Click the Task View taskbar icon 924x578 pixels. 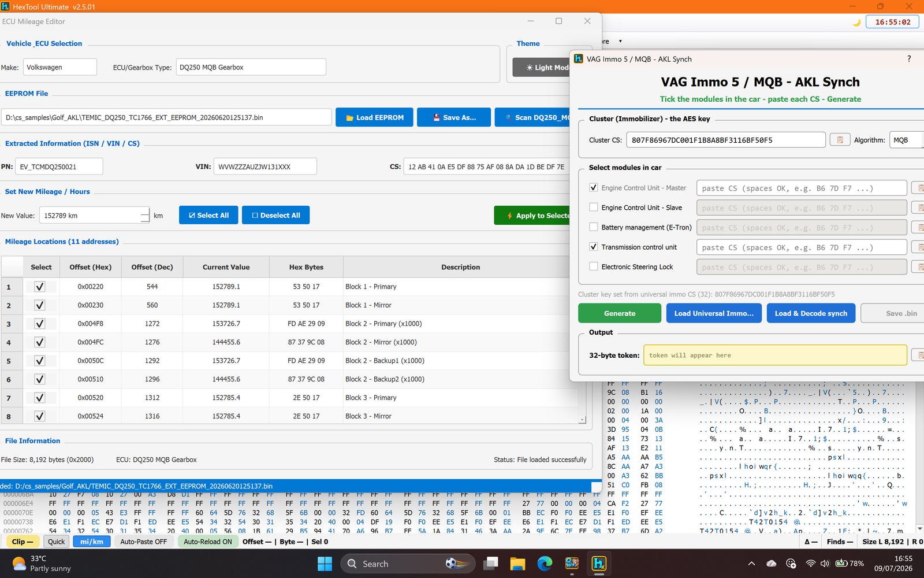pos(491,564)
